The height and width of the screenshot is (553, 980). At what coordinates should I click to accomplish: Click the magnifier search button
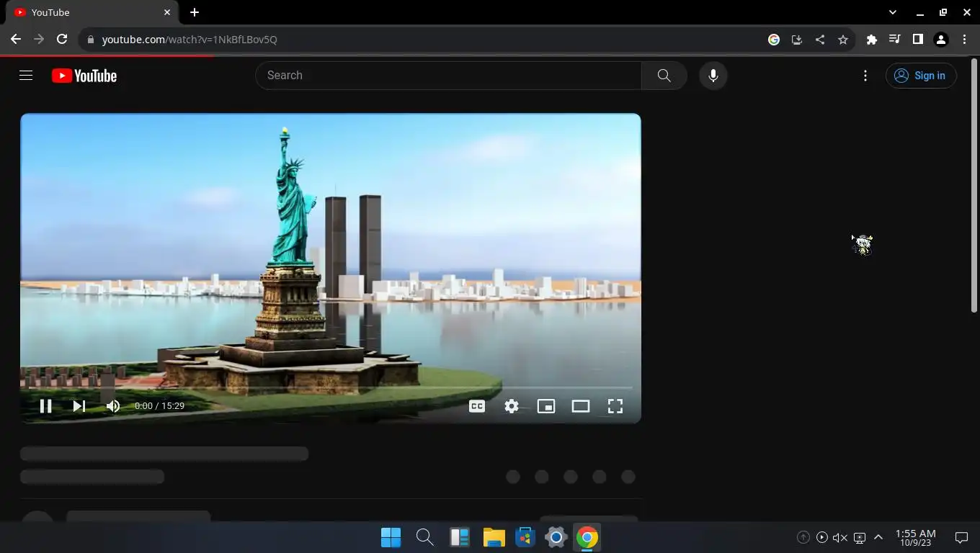point(664,76)
